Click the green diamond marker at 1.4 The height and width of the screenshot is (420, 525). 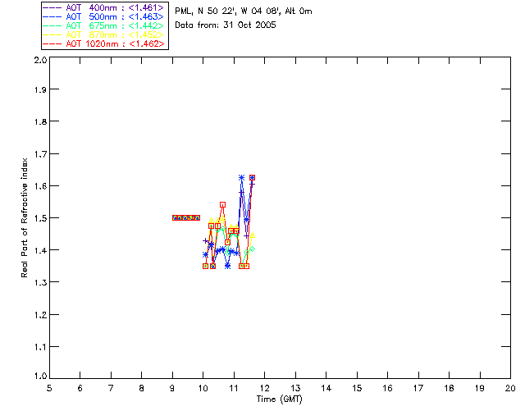pos(252,249)
